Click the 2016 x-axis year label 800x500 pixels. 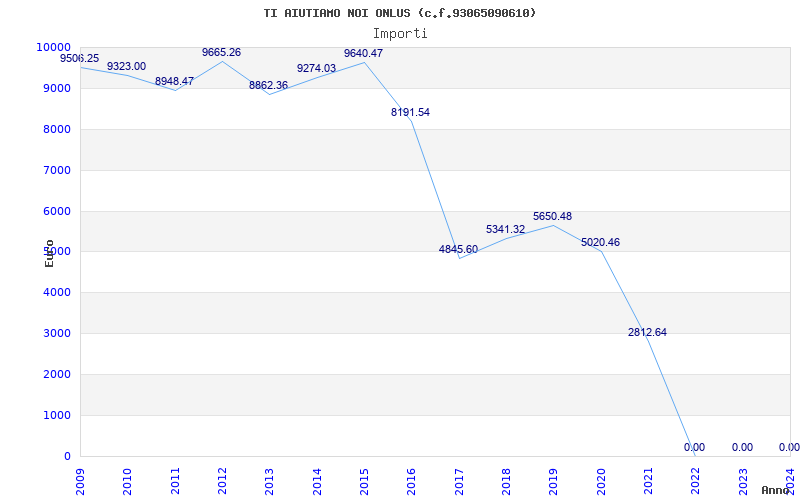pyautogui.click(x=411, y=482)
